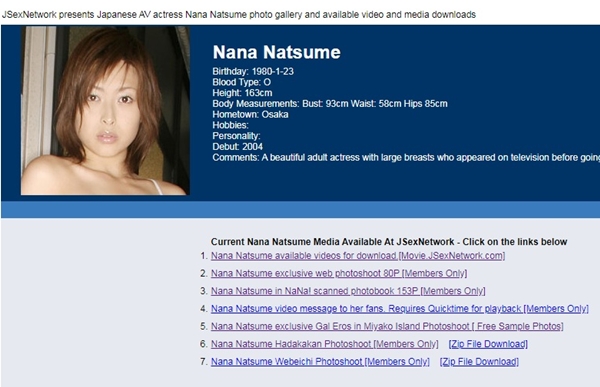Click the Hometown: Osaka line
The height and width of the screenshot is (387, 600).
[250, 114]
